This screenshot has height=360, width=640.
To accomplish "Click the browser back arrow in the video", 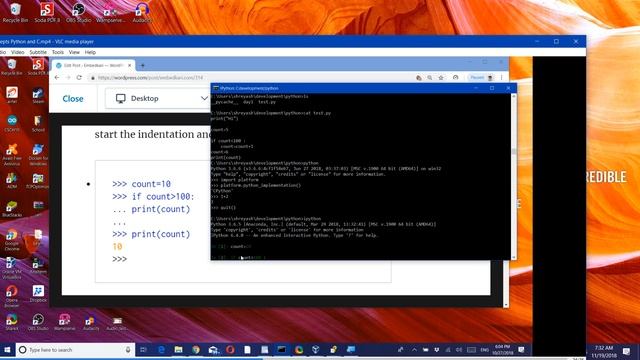I will pyautogui.click(x=57, y=78).
